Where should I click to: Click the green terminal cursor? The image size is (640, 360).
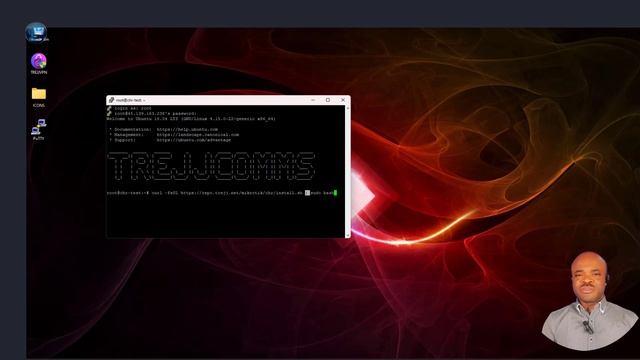click(336, 193)
